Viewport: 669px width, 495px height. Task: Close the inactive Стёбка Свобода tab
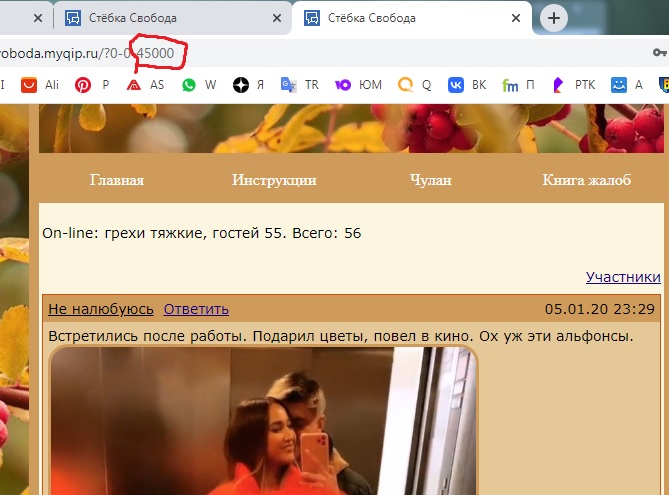point(277,18)
